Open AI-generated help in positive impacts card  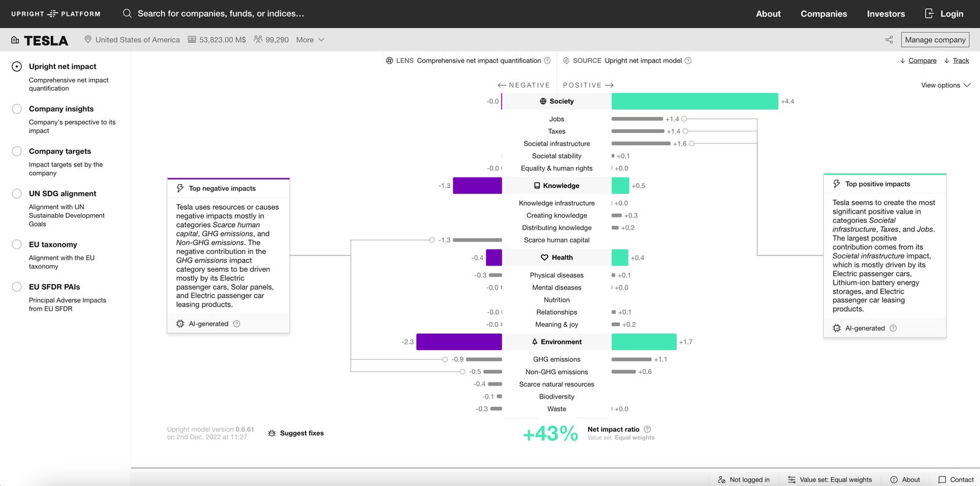(x=893, y=328)
